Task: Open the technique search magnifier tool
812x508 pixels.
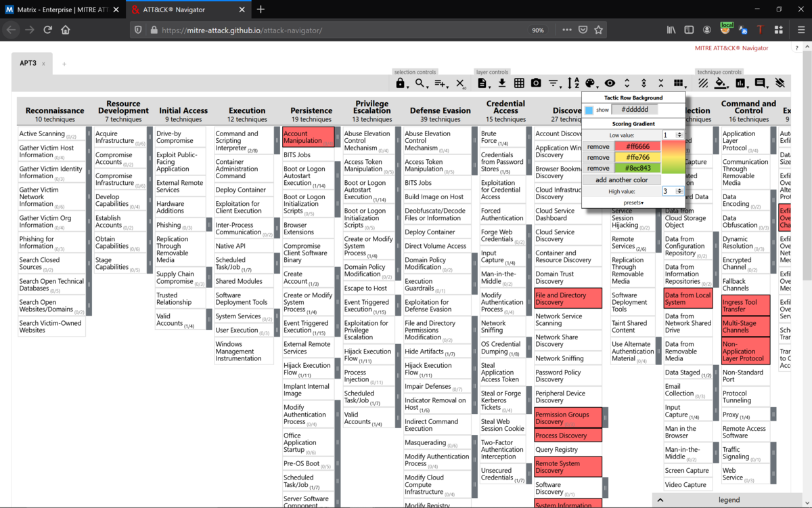Action: point(422,83)
